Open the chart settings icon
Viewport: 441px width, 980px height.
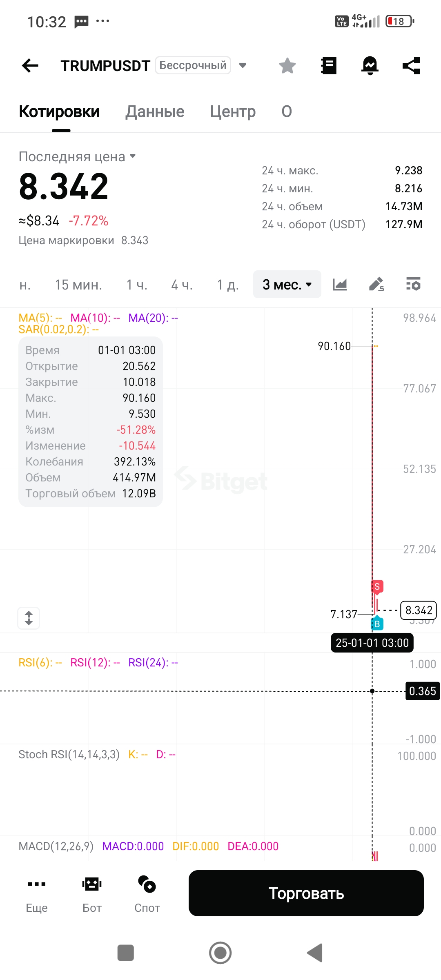[413, 284]
